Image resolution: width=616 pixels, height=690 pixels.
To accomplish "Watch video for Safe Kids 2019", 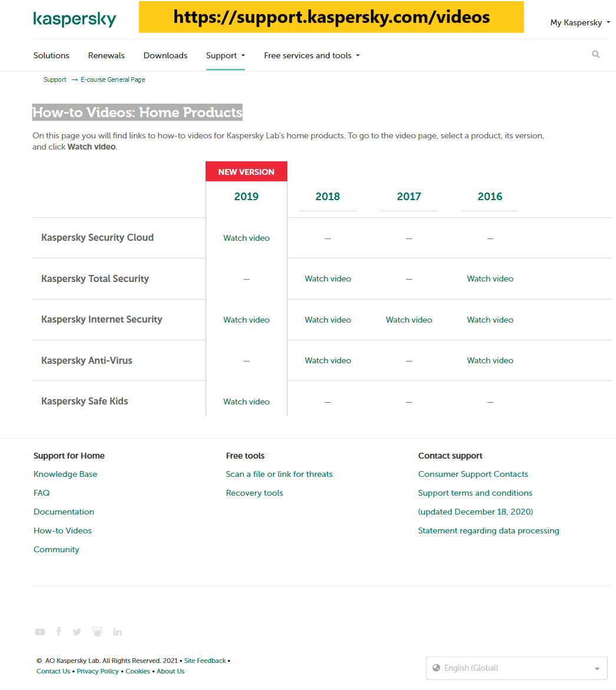I will pos(247,402).
